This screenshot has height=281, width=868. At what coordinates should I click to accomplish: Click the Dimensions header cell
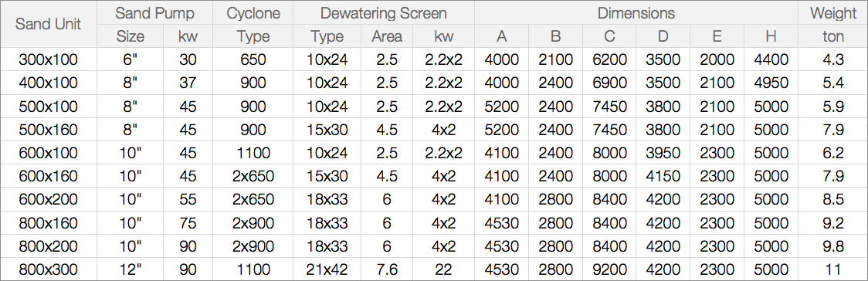(636, 13)
